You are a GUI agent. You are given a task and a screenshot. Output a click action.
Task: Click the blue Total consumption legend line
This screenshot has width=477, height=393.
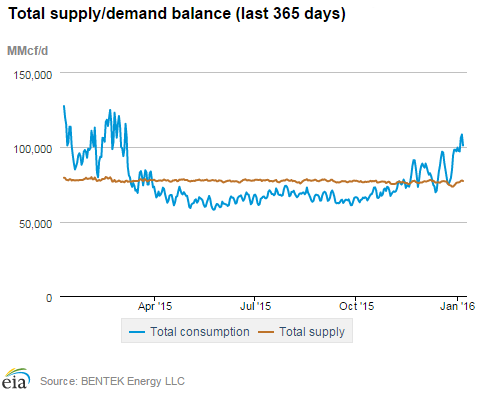(x=137, y=332)
